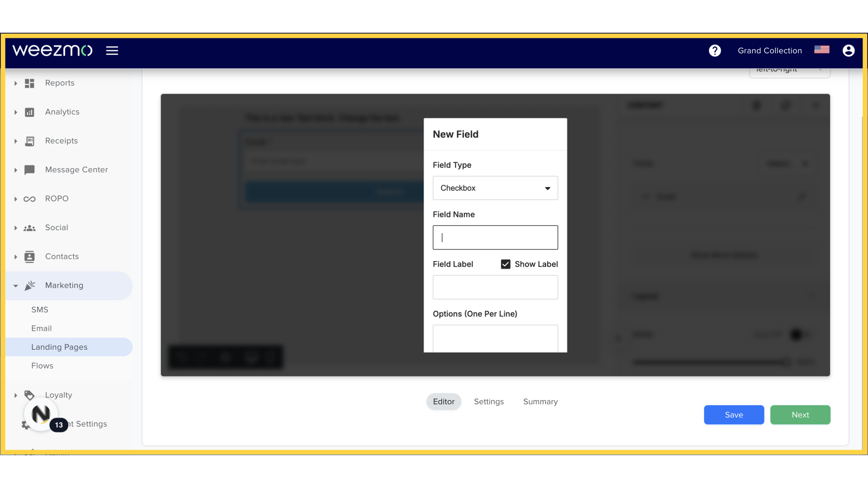The height and width of the screenshot is (488, 868).
Task: Switch to the Summary tab
Action: [x=540, y=401]
